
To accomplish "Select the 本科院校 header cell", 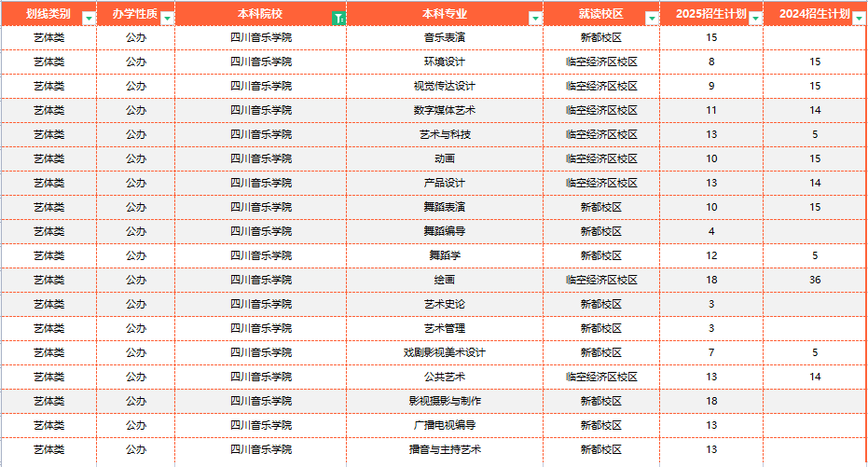I will point(261,14).
